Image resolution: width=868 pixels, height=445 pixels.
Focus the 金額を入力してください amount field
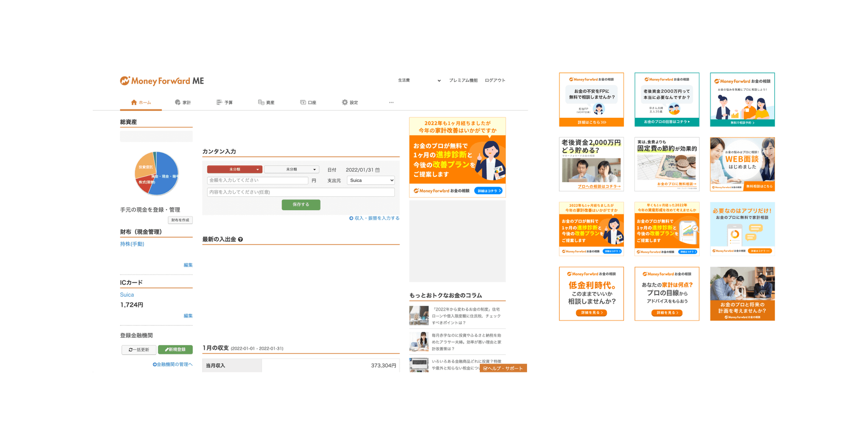point(258,181)
